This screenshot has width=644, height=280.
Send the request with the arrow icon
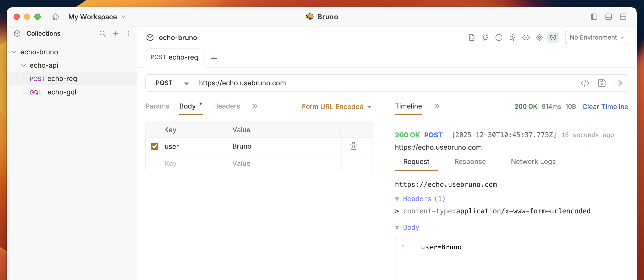pyautogui.click(x=619, y=83)
